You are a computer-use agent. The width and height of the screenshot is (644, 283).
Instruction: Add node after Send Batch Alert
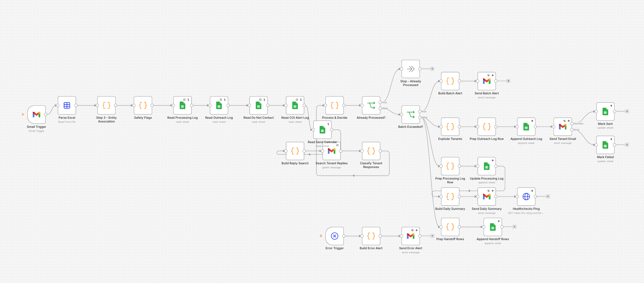[508, 81]
